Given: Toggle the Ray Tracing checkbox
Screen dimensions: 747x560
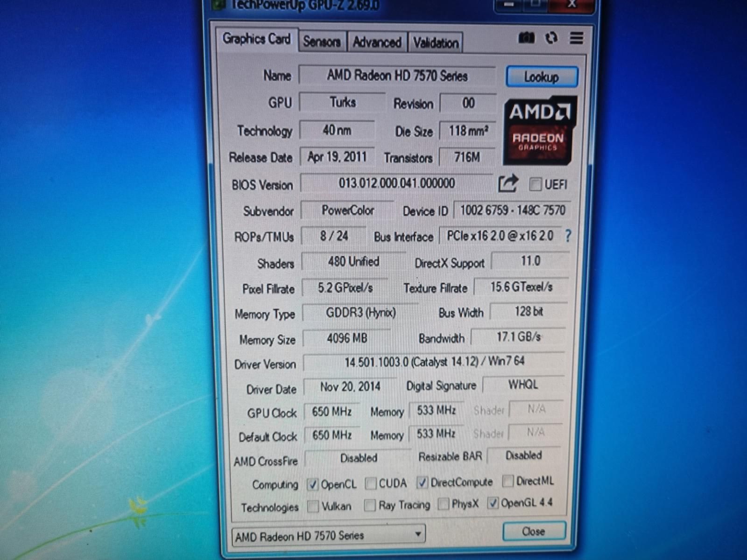Looking at the screenshot, I should pyautogui.click(x=370, y=505).
